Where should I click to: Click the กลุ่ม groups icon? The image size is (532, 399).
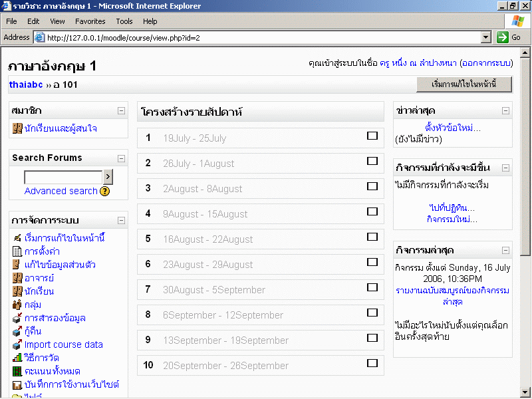pyautogui.click(x=17, y=305)
